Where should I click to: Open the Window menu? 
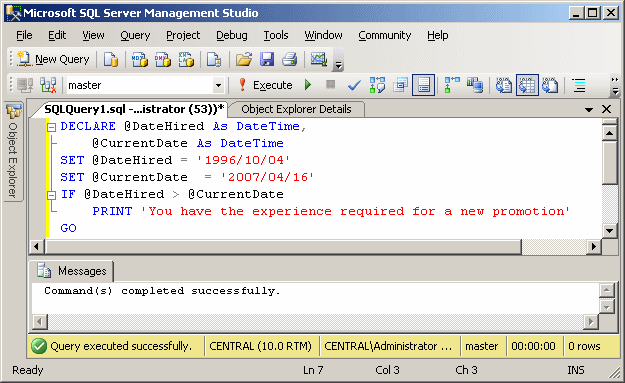[323, 35]
